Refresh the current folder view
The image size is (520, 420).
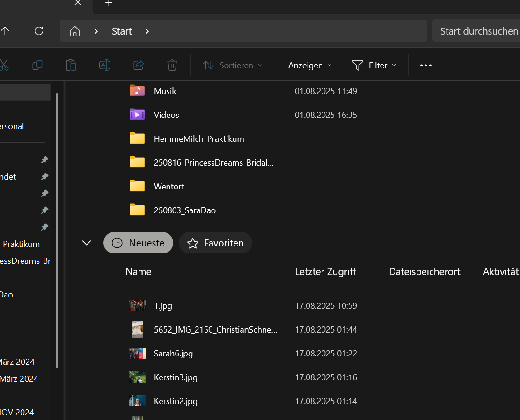click(39, 31)
